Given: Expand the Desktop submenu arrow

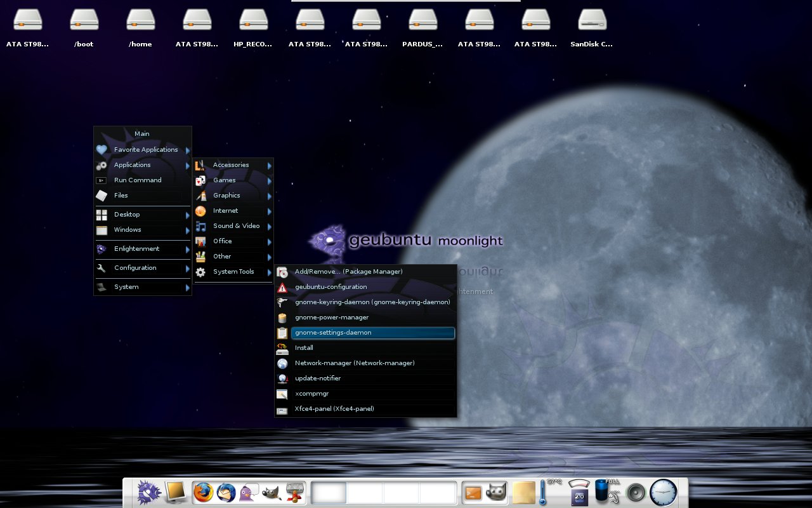Looking at the screenshot, I should tap(187, 215).
